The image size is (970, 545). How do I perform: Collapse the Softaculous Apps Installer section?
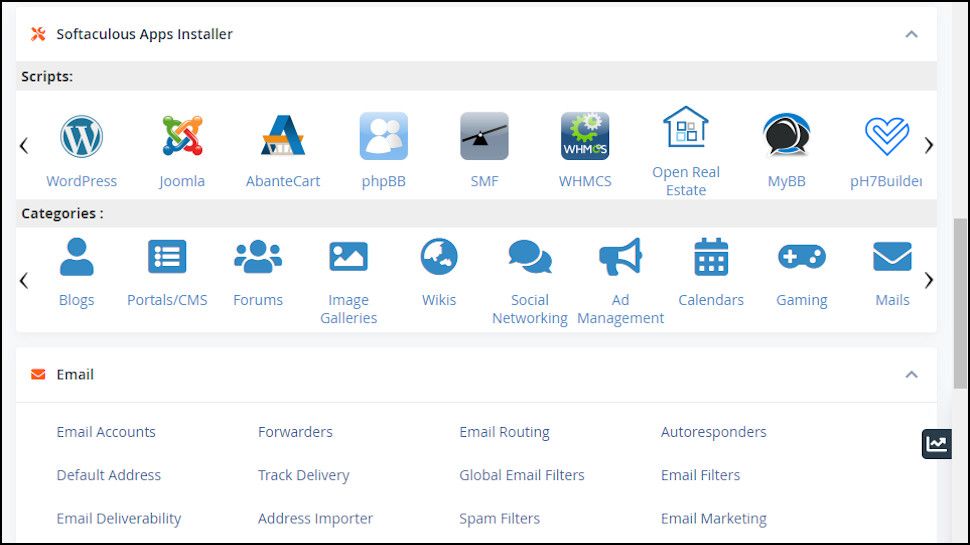pos(911,34)
